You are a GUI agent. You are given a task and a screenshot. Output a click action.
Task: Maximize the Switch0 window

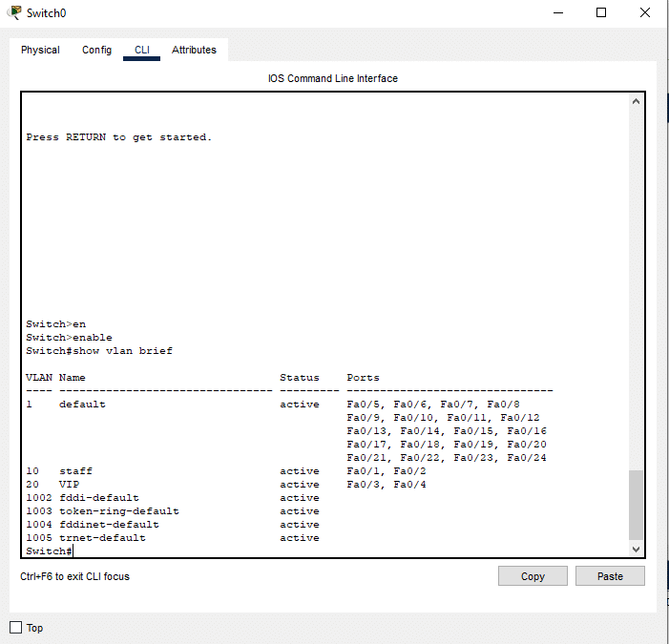tap(601, 12)
